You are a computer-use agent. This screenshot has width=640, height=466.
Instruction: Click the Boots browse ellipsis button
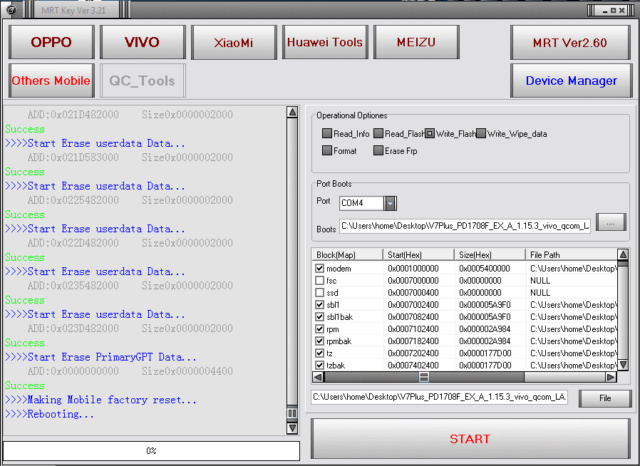[611, 222]
